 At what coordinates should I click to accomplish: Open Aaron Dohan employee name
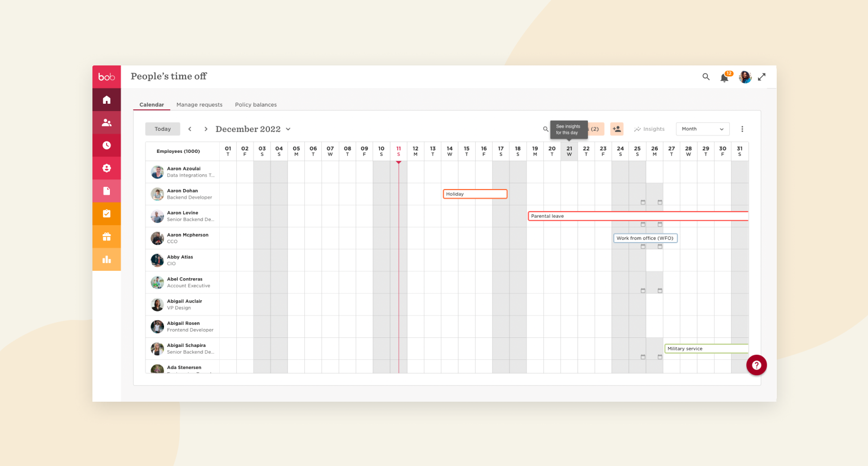pyautogui.click(x=183, y=191)
